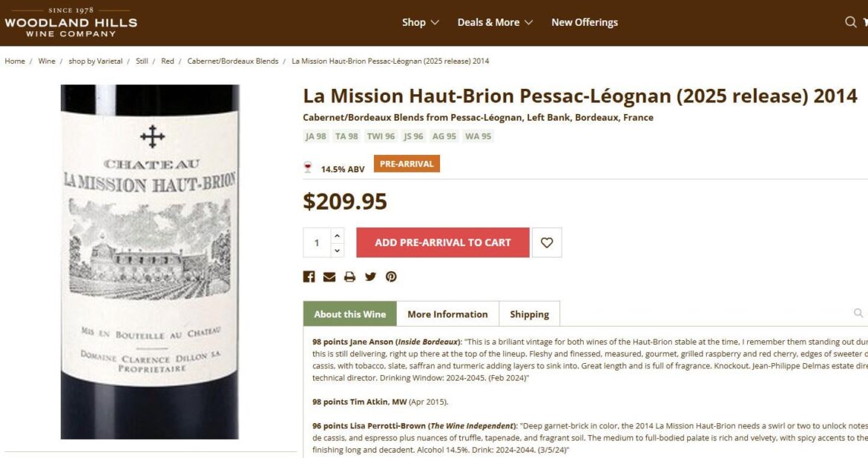Image resolution: width=868 pixels, height=458 pixels.
Task: Open the Cabernet/Bordeaux Blends breadcrumb link
Action: (232, 61)
